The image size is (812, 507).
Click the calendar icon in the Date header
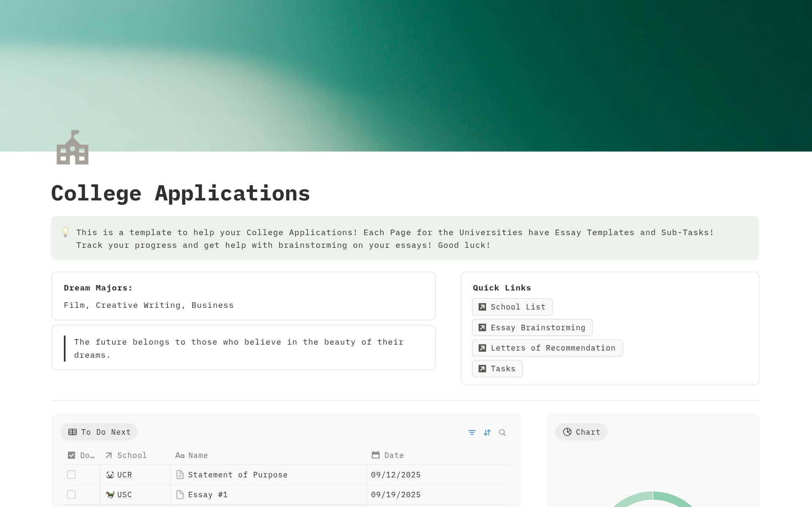click(x=376, y=455)
